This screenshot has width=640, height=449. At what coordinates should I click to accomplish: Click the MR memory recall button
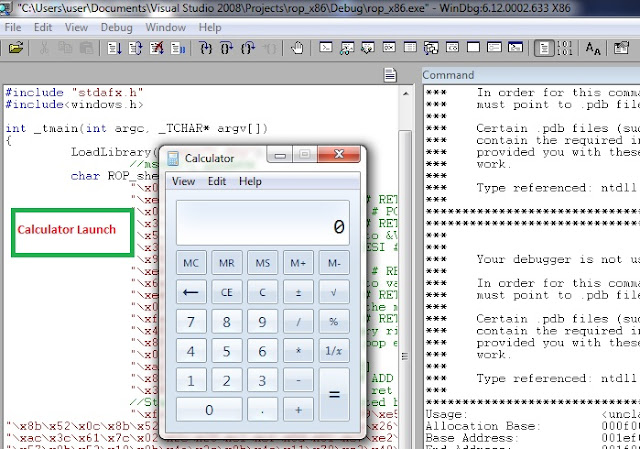(227, 262)
